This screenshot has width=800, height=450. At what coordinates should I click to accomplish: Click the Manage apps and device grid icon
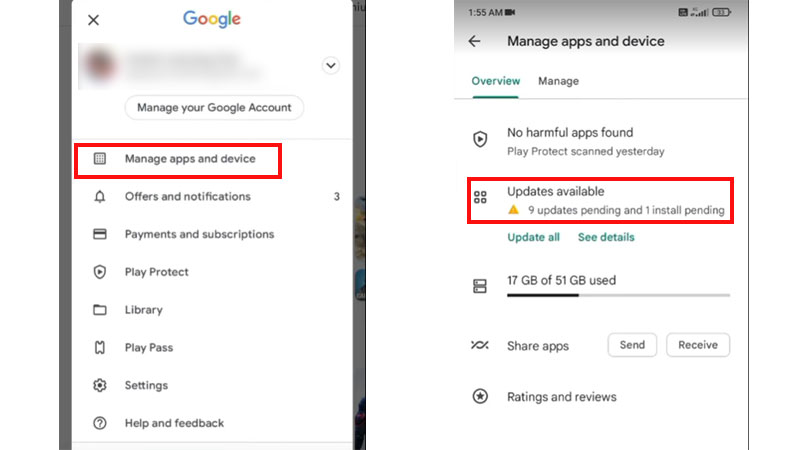click(x=100, y=159)
